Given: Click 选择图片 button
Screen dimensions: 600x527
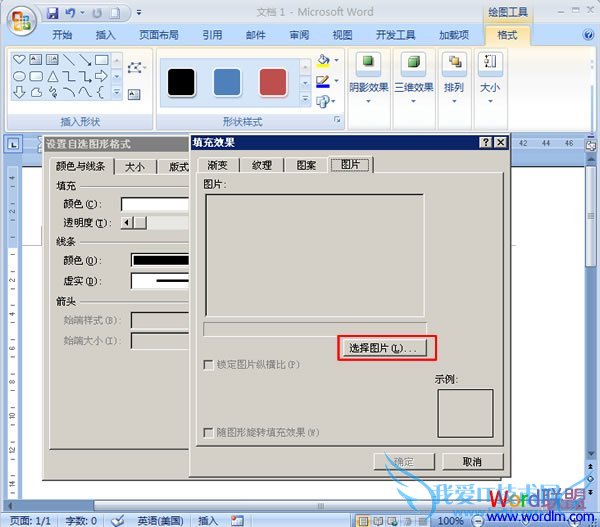Looking at the screenshot, I should click(384, 348).
